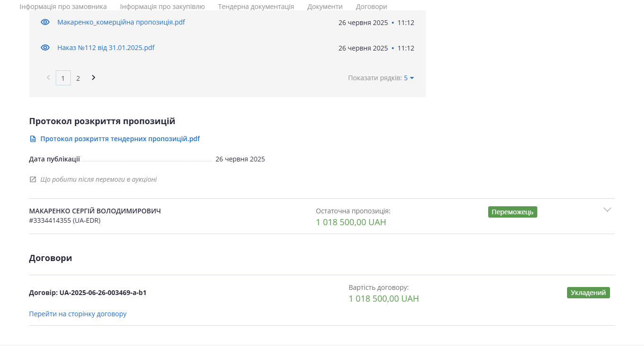
Task: Open Показати рядків rows count dropdown
Action: click(x=408, y=78)
